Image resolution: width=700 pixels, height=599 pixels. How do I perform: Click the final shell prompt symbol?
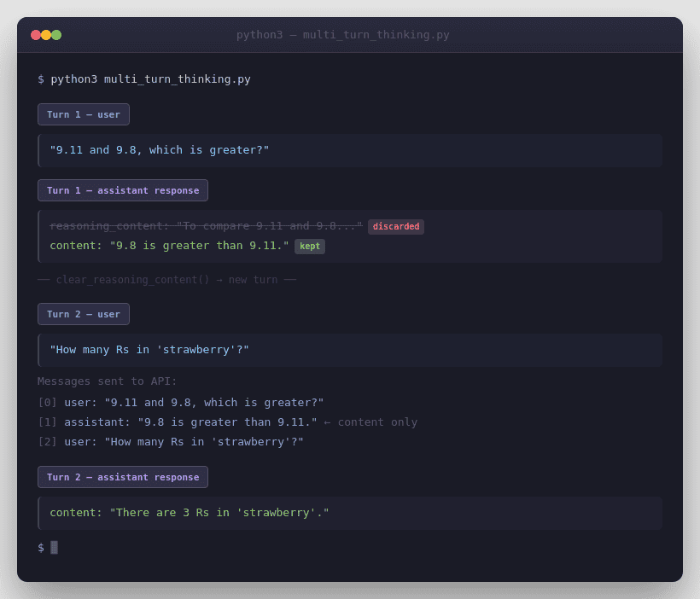pos(39,547)
